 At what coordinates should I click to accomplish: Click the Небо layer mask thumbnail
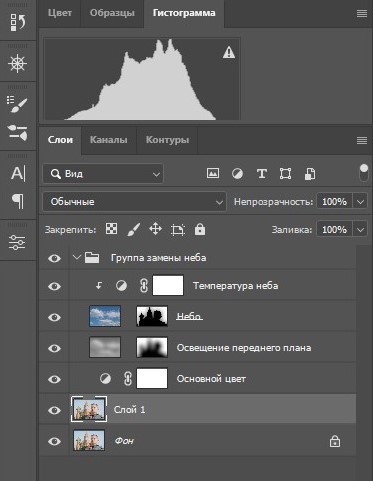[152, 316]
